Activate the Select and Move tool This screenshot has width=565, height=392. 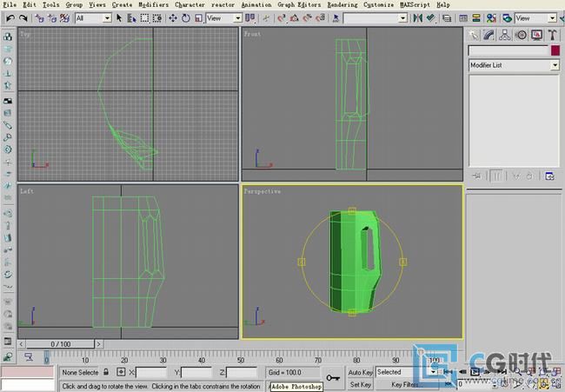click(x=173, y=18)
